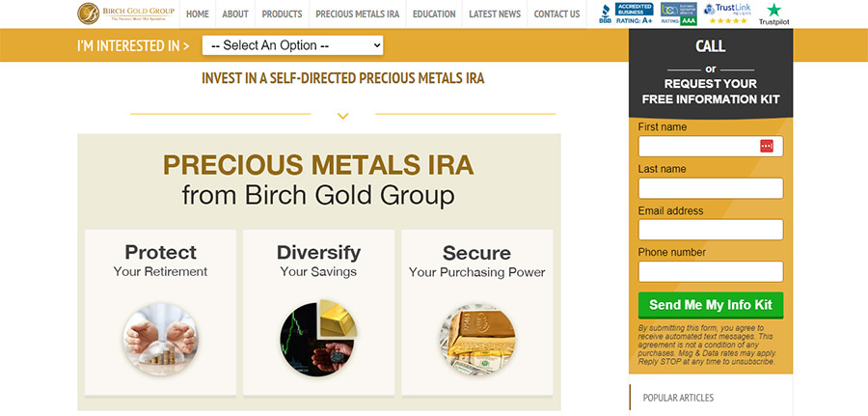Focus the Email address field
The width and height of the screenshot is (868, 416).
tap(710, 230)
